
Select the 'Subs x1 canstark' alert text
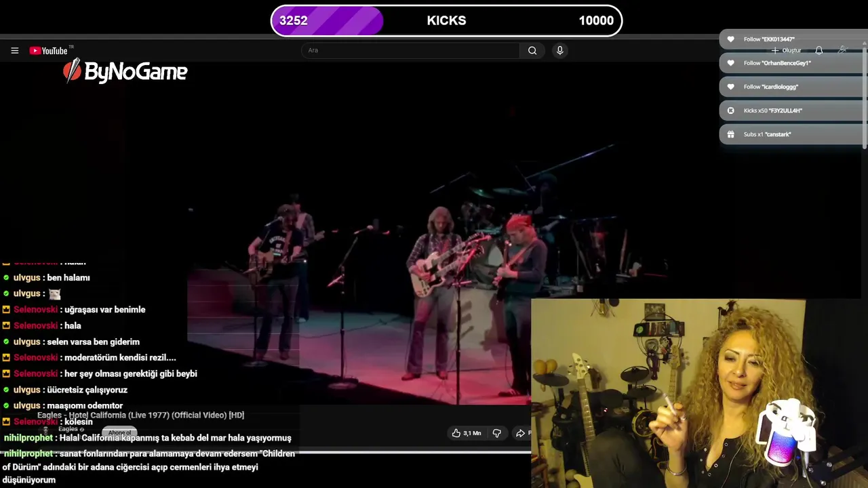coord(768,134)
